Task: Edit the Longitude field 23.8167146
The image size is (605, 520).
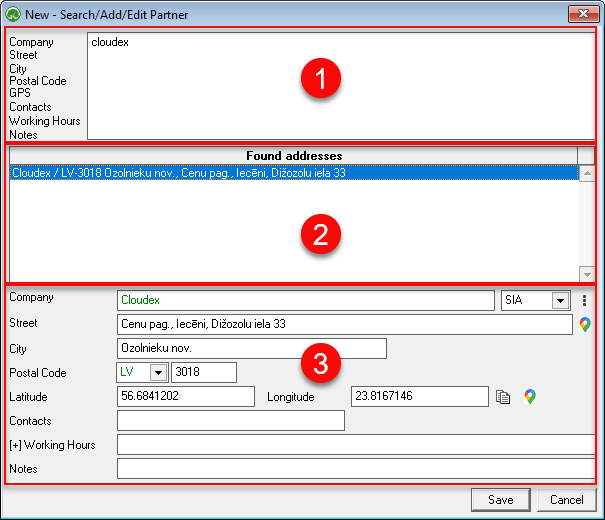Action: click(420, 397)
